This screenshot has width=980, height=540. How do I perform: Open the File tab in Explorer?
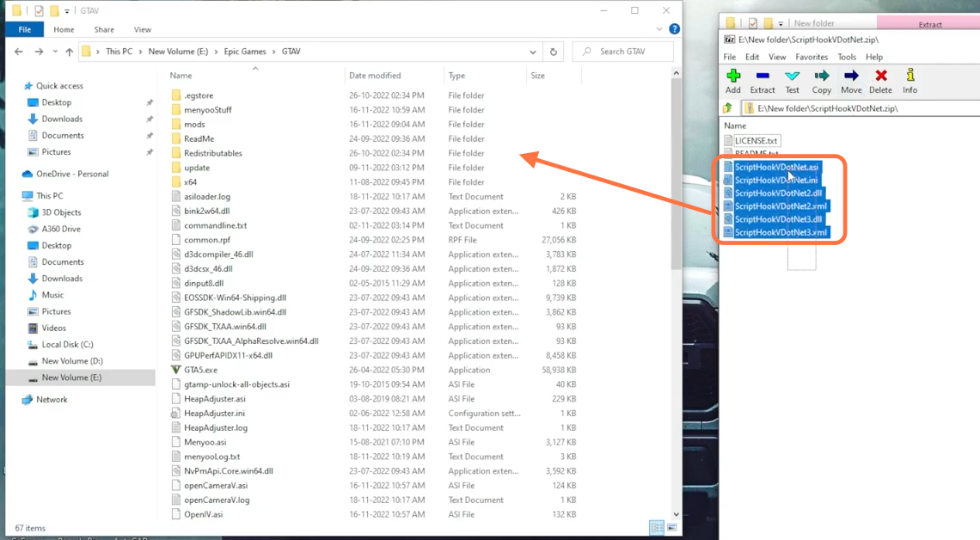point(24,29)
